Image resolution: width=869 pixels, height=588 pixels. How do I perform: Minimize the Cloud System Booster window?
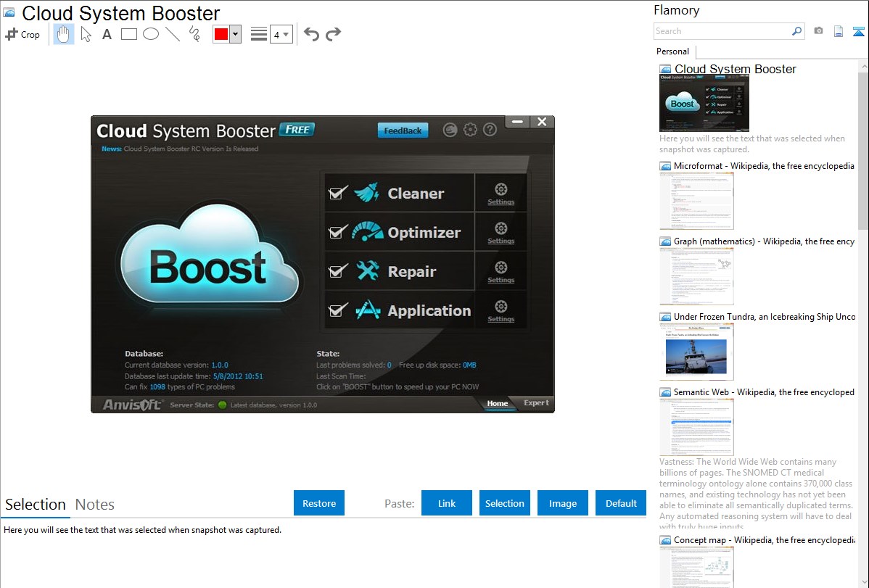coord(518,121)
